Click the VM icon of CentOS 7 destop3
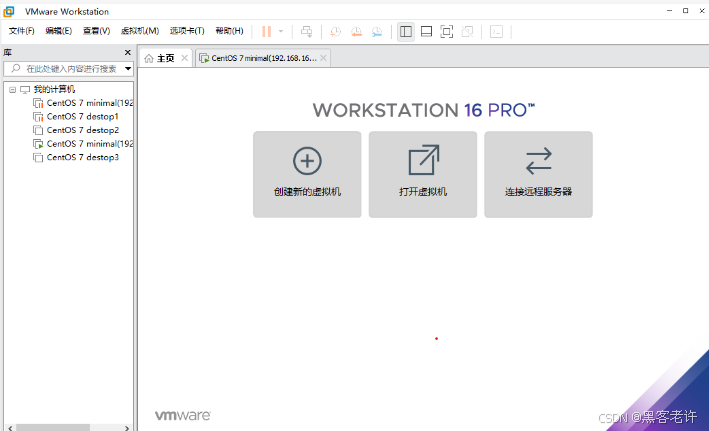The width and height of the screenshot is (709, 431). click(x=38, y=157)
